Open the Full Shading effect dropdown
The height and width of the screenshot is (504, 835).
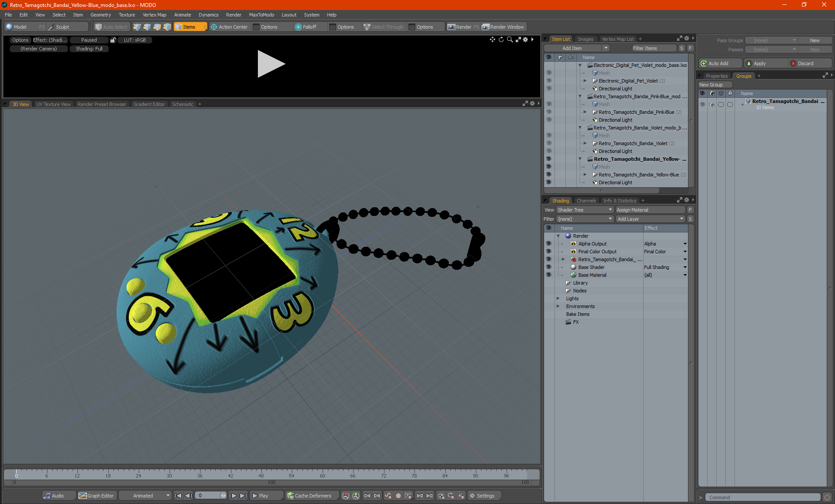(665, 267)
